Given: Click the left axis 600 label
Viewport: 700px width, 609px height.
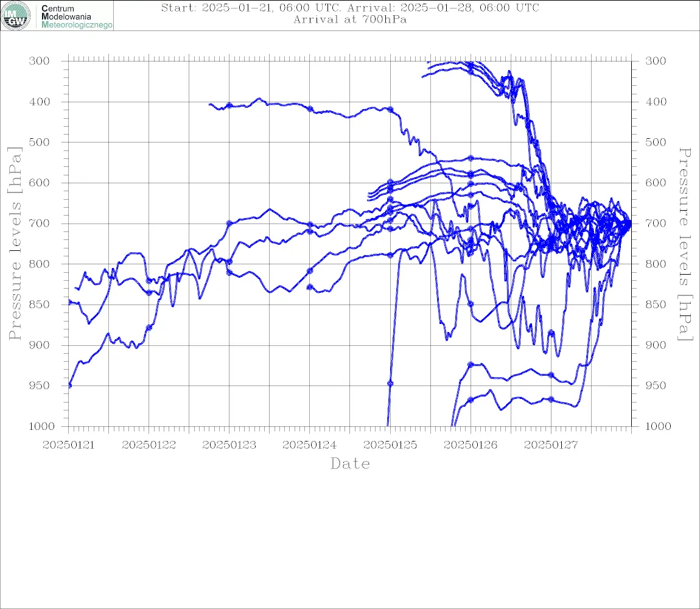Looking at the screenshot, I should [40, 183].
